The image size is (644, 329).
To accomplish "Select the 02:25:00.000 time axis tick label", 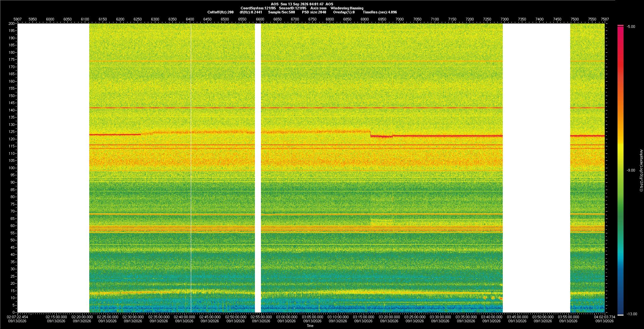I will click(108, 317).
